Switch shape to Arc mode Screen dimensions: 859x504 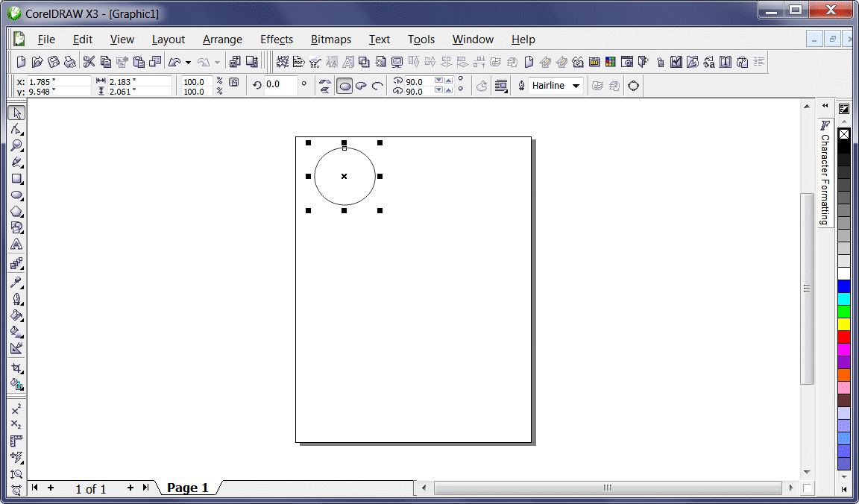[377, 86]
